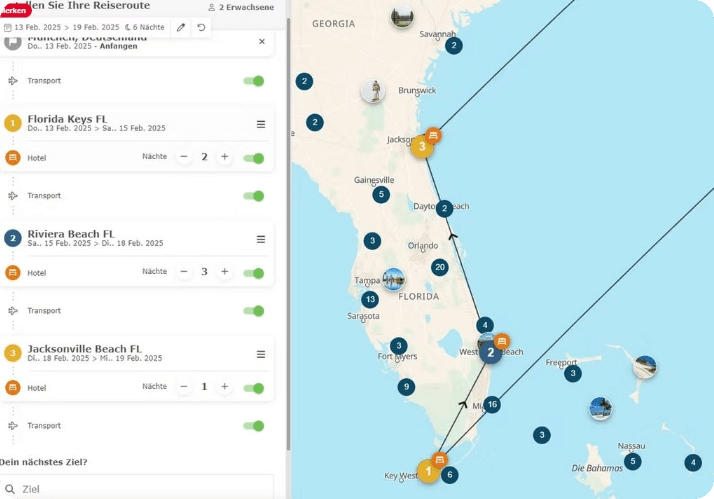Click cluster marker 20 near Orlando
The image size is (714, 499).
439,267
